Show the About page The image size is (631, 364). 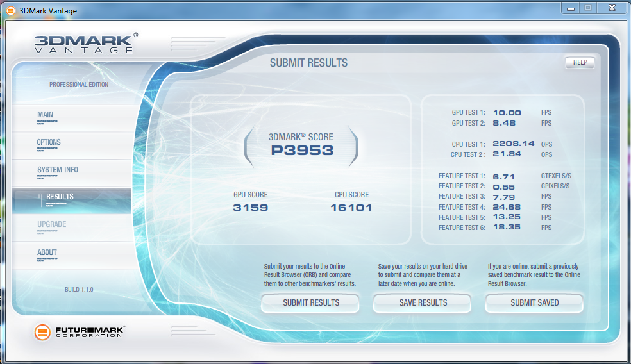click(x=47, y=252)
